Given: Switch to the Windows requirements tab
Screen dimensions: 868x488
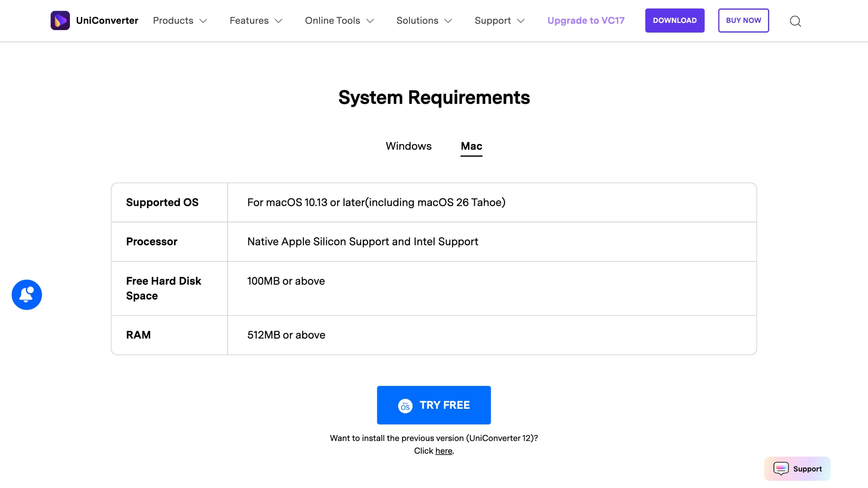Looking at the screenshot, I should pyautogui.click(x=408, y=146).
